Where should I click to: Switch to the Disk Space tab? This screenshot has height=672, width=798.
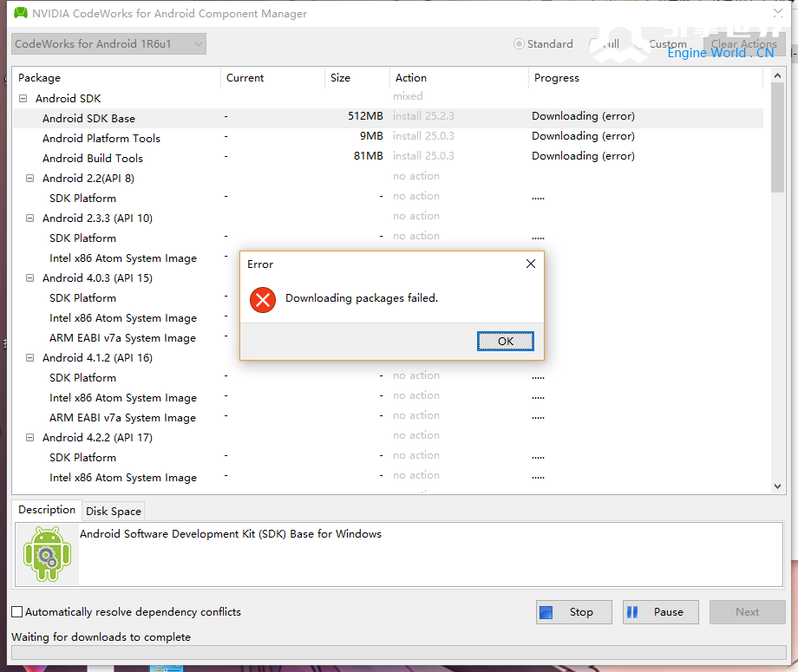tap(113, 512)
